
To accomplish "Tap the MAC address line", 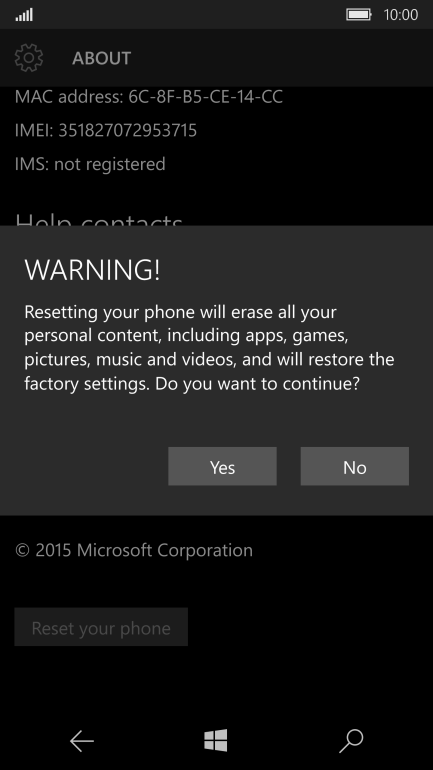I will tap(149, 97).
